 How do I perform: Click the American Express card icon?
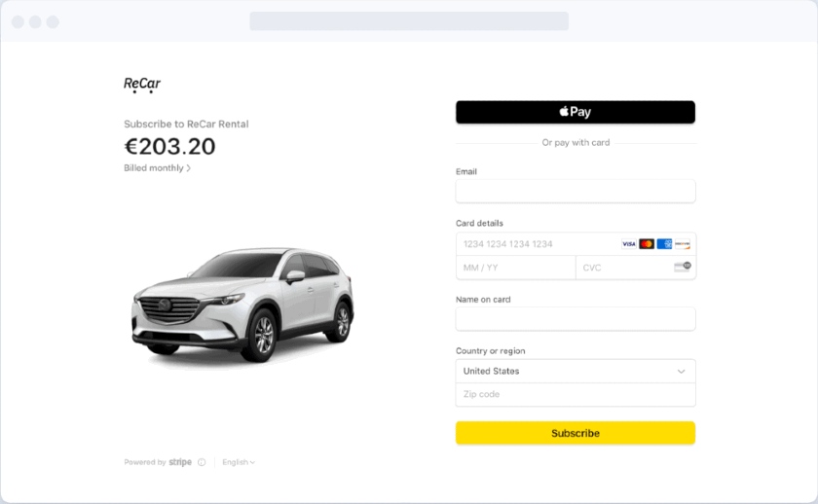click(x=664, y=244)
